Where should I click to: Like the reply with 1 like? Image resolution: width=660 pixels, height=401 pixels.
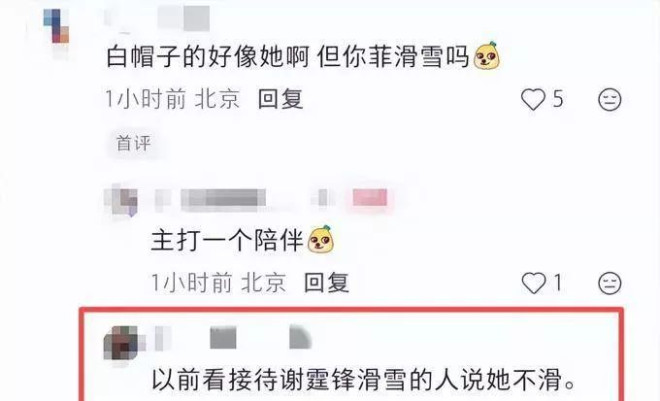(x=533, y=283)
